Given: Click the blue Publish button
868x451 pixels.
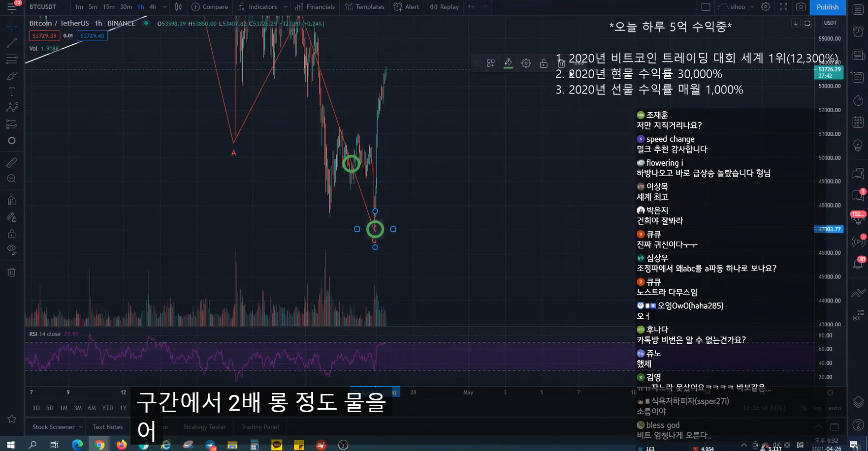Looking at the screenshot, I should point(828,7).
